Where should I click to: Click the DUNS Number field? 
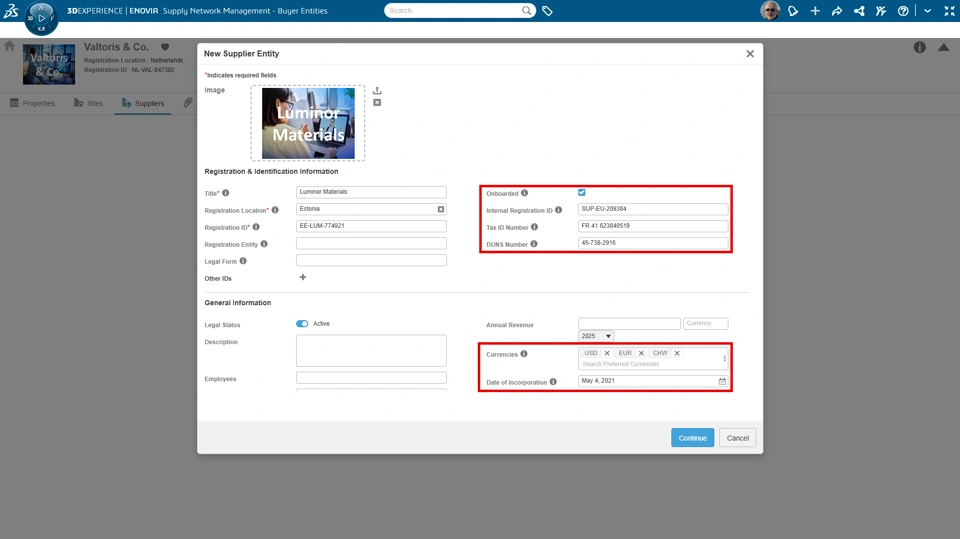[x=653, y=243]
